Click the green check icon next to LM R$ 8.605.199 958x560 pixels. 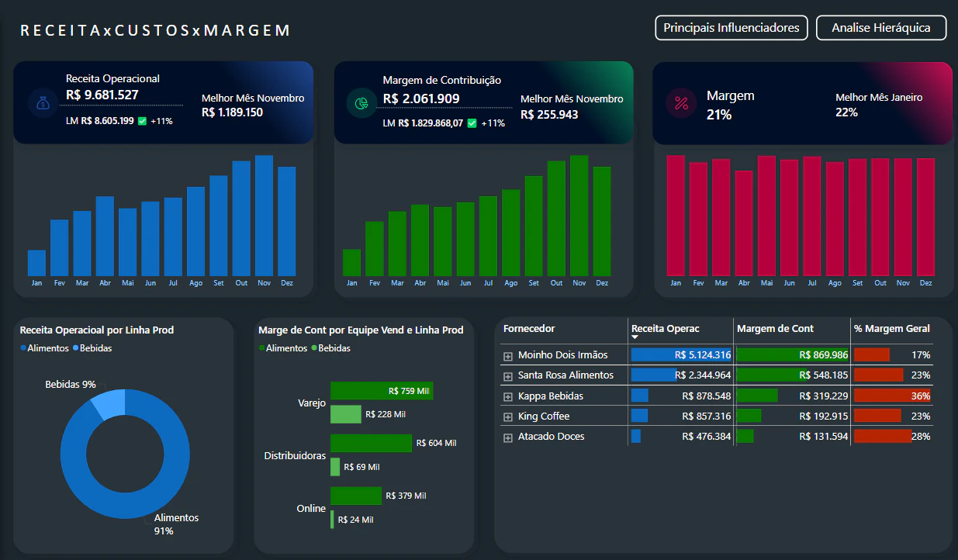point(142,121)
